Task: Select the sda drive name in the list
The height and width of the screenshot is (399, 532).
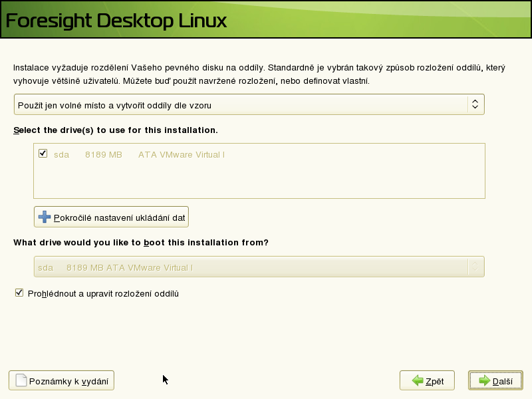Action: (x=61, y=154)
